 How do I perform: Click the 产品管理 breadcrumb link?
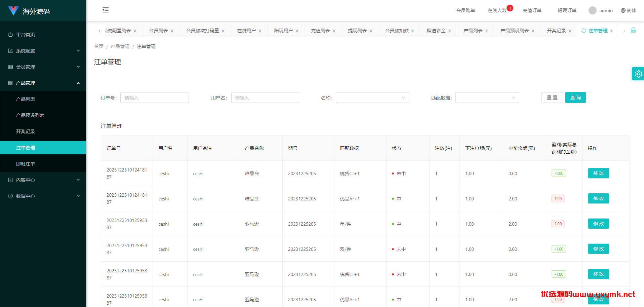click(x=120, y=46)
